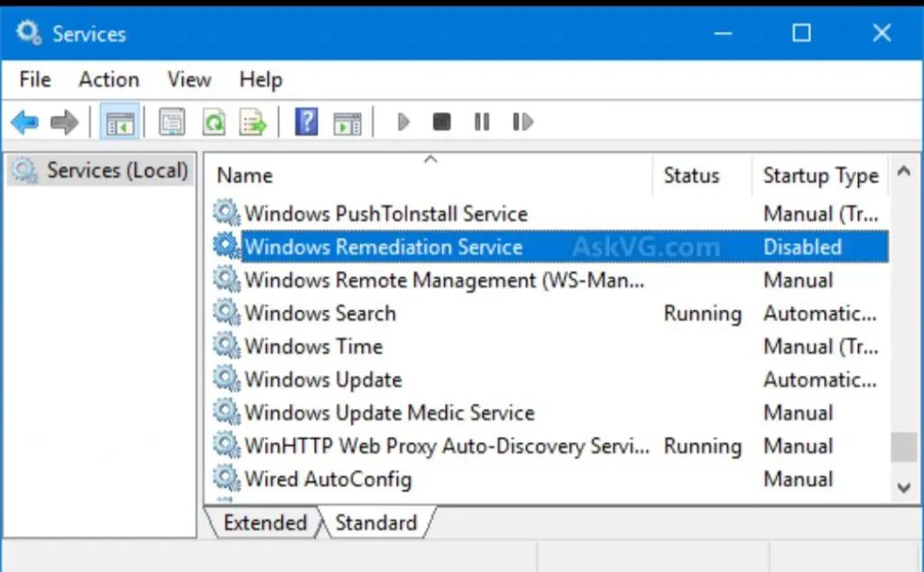Stop the service using the square icon
Viewport: 924px width, 572px height.
(441, 122)
